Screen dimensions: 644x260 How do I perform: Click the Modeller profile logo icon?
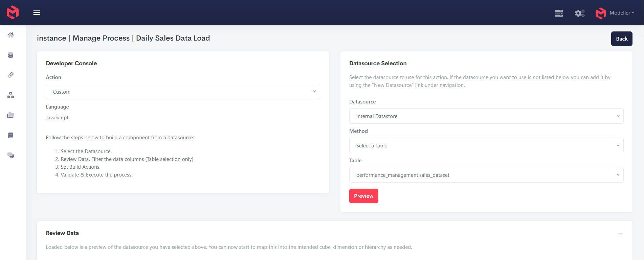(x=601, y=13)
